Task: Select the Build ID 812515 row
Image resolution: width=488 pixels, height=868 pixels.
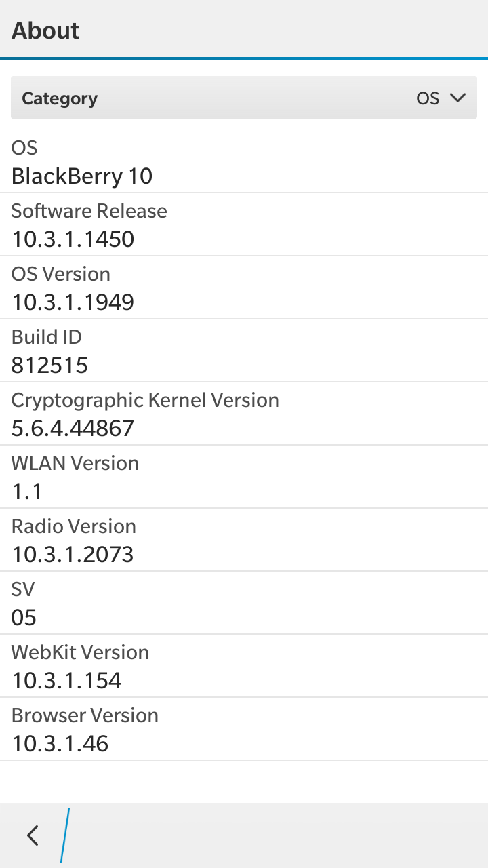Action: (244, 351)
